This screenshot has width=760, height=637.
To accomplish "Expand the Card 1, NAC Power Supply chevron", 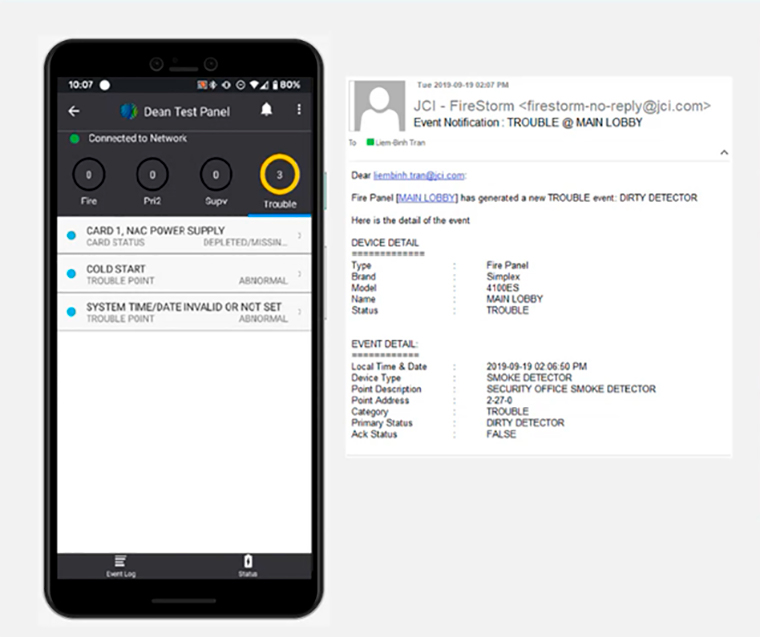I will click(x=299, y=236).
